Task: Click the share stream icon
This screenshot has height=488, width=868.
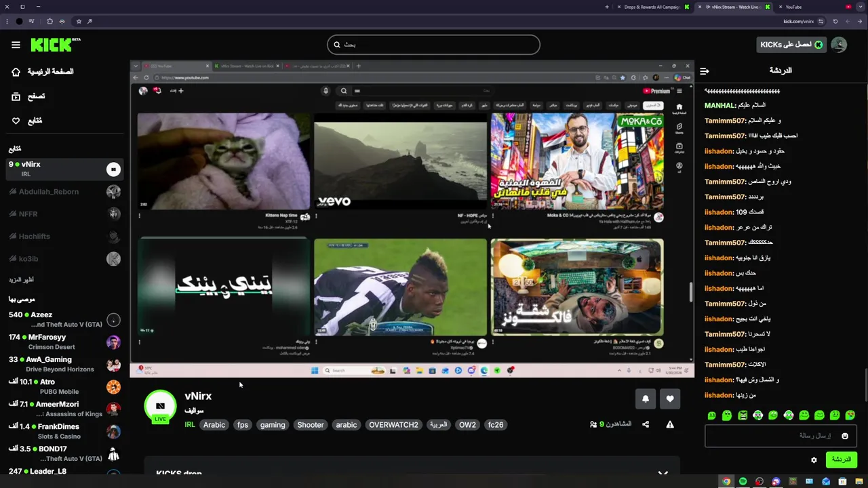Action: 646,424
